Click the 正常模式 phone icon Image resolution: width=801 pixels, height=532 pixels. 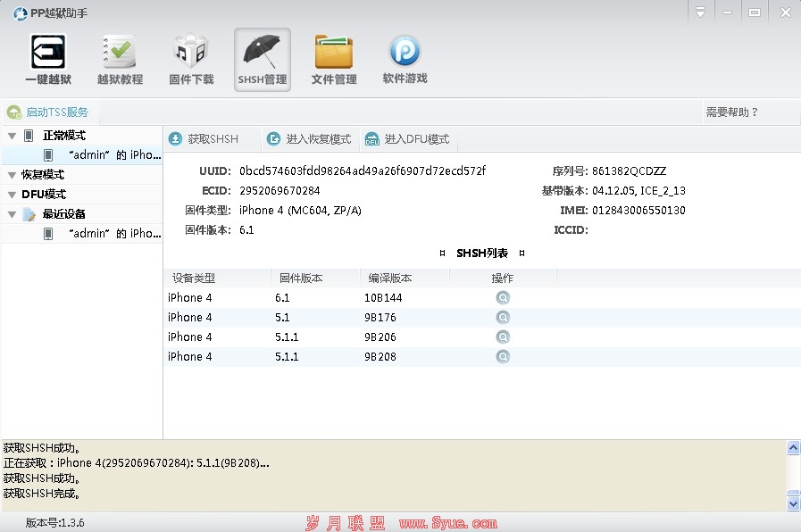(x=29, y=136)
